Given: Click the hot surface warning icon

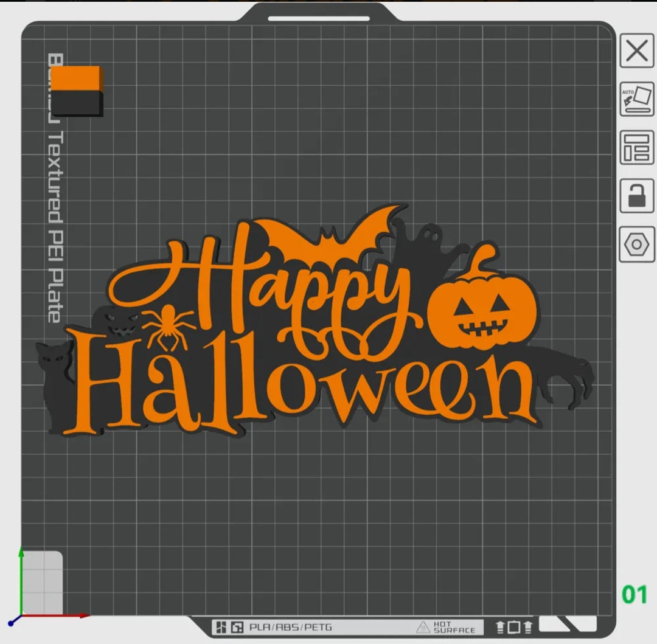Looking at the screenshot, I should 425,626.
